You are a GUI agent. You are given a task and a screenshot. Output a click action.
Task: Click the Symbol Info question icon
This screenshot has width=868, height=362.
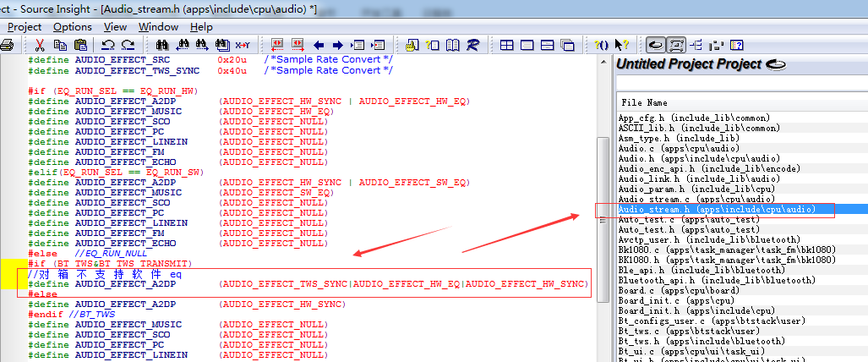433,45
